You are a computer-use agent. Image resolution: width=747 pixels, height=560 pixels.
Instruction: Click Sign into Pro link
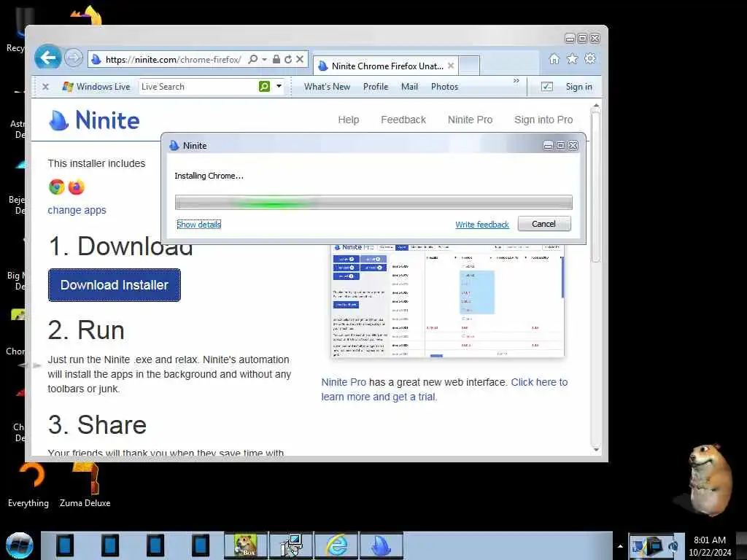[543, 120]
